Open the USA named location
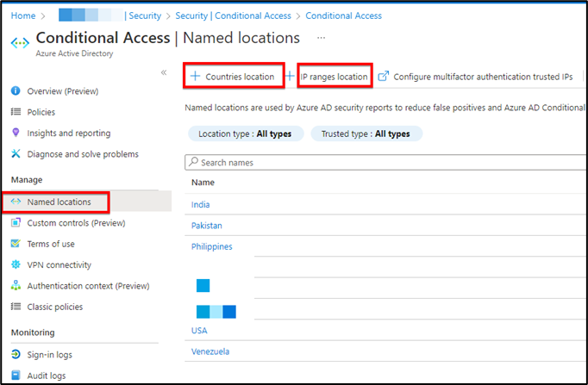588x385 pixels. point(199,331)
